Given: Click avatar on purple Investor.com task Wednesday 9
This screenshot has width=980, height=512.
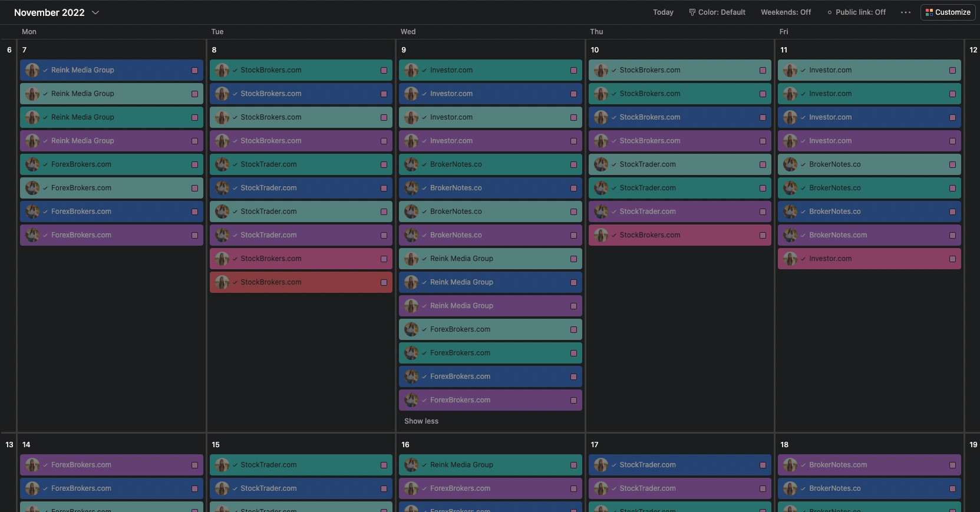Looking at the screenshot, I should [x=411, y=141].
